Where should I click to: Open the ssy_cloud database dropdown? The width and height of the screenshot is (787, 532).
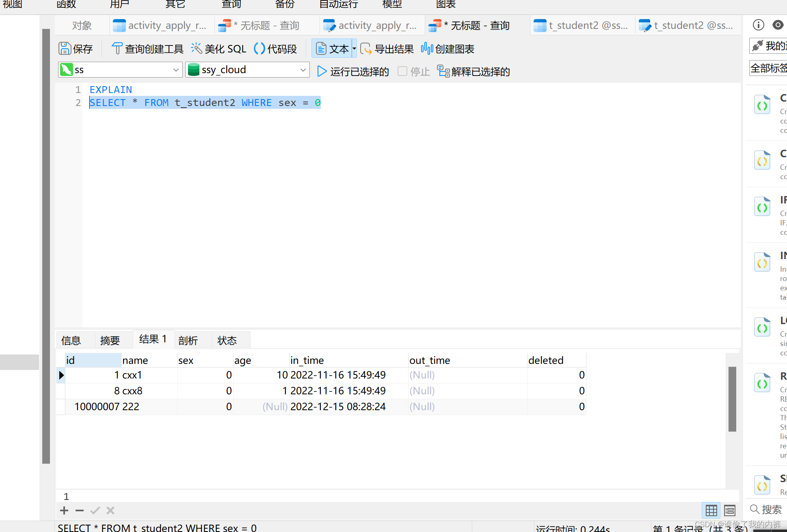(x=247, y=70)
